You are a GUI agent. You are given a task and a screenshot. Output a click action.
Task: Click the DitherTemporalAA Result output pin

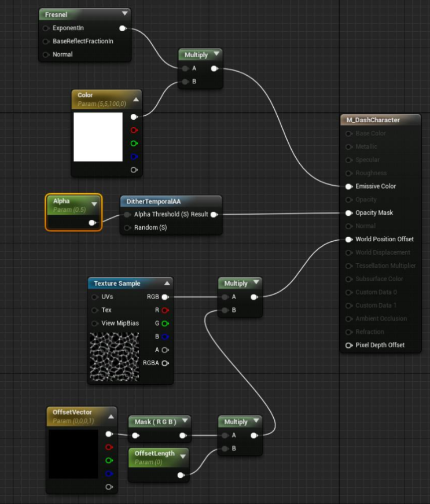(214, 215)
